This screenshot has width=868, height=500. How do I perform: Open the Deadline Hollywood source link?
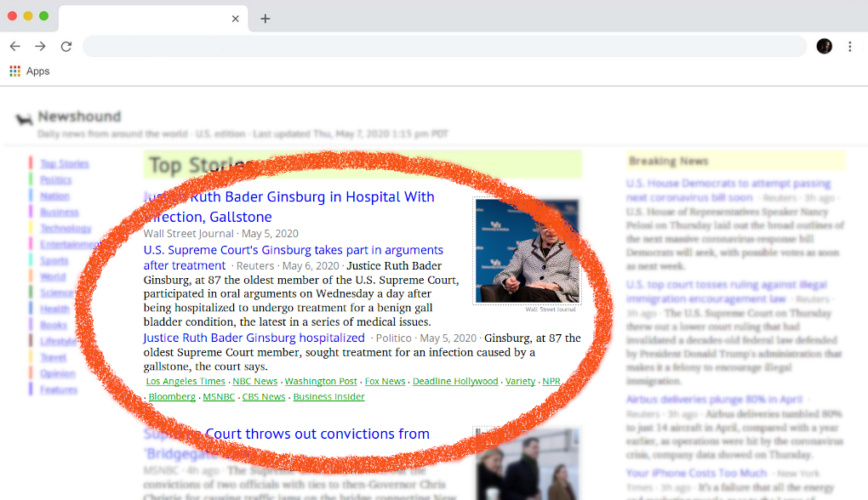click(x=455, y=382)
